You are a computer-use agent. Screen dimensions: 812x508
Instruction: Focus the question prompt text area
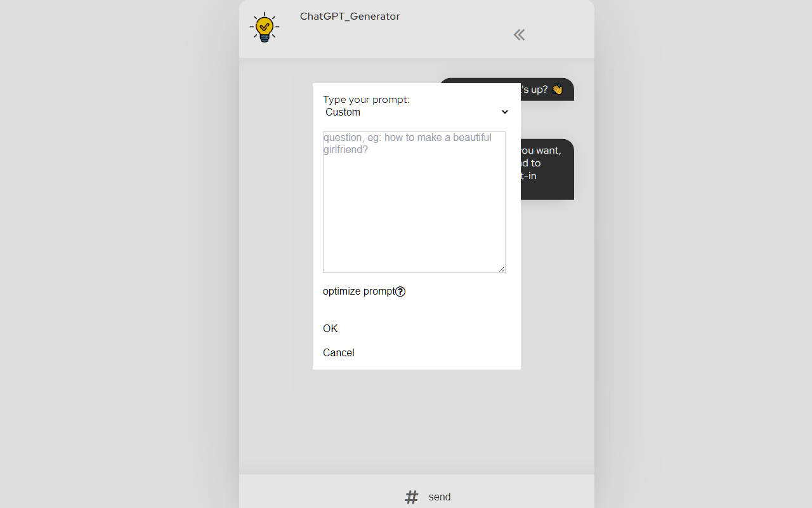pyautogui.click(x=414, y=202)
